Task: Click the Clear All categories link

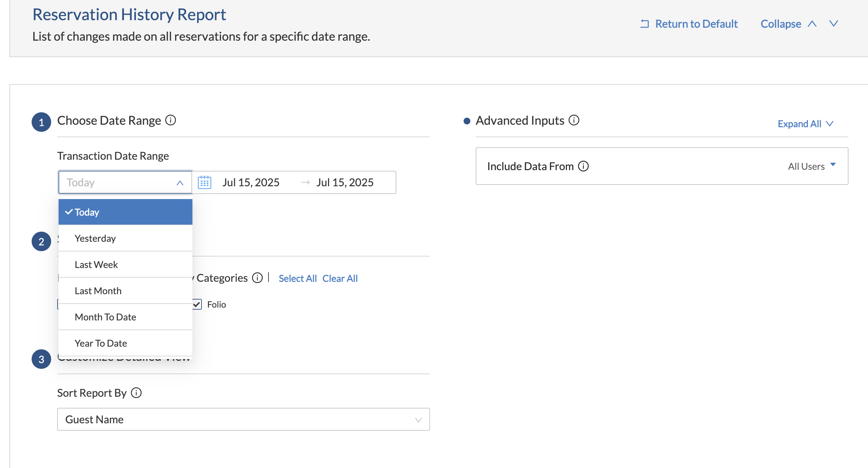Action: (x=340, y=278)
